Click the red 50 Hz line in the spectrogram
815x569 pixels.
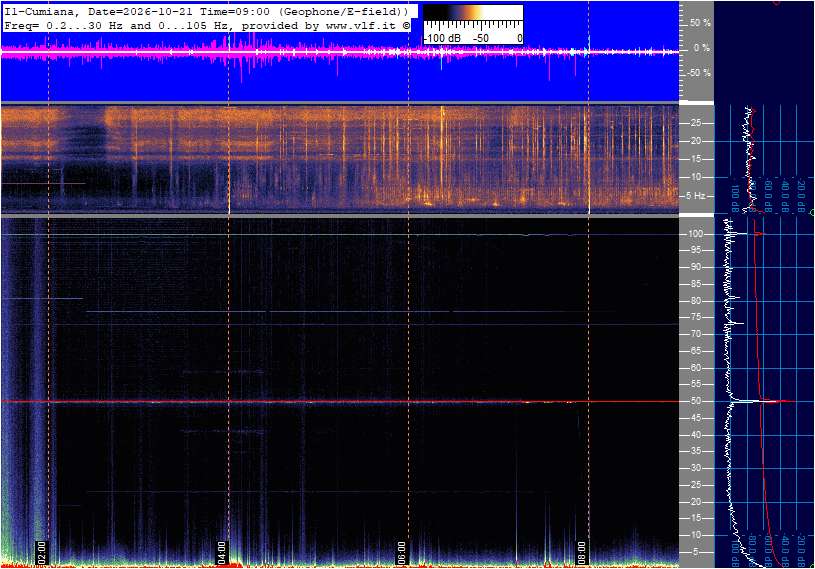(x=340, y=402)
